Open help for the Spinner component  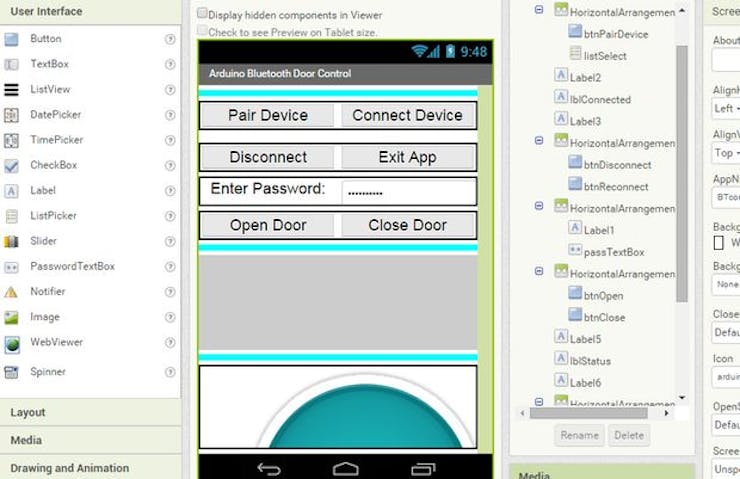(170, 372)
